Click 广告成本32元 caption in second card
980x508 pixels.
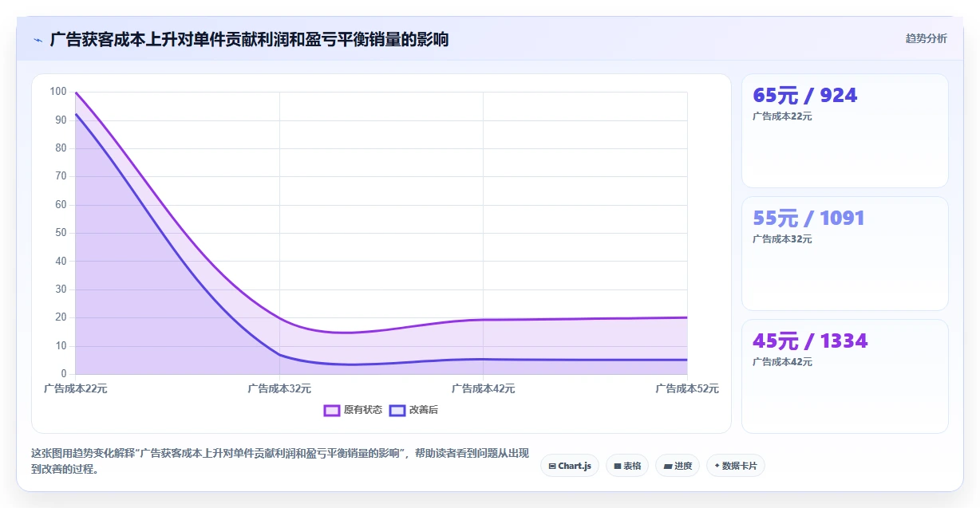pyautogui.click(x=782, y=239)
